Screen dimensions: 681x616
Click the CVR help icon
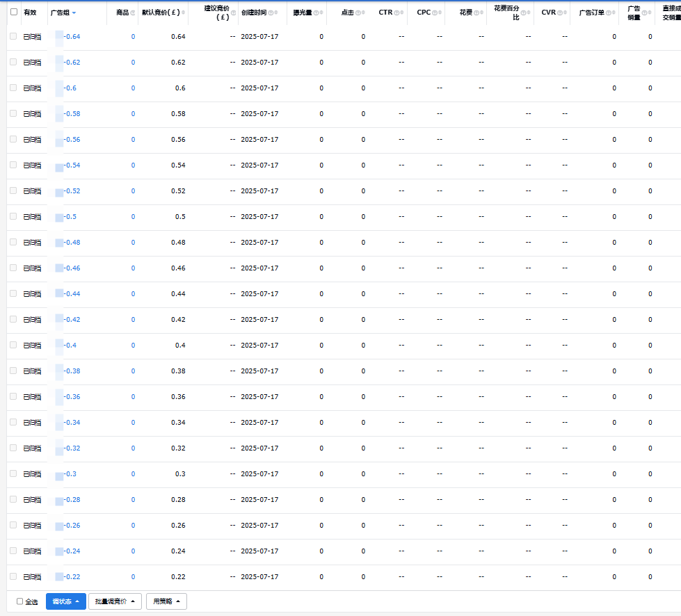click(559, 13)
